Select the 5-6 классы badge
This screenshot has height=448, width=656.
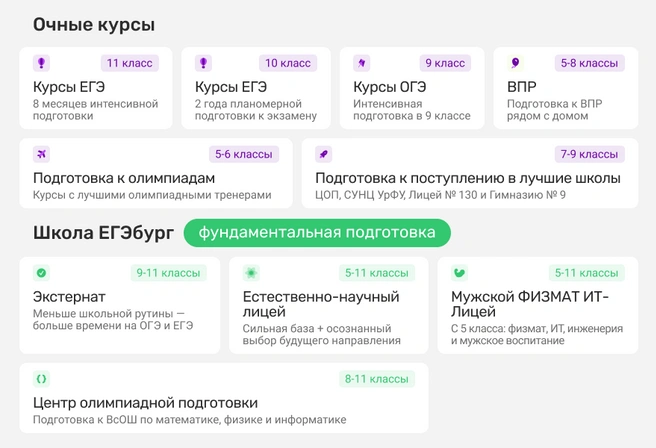[244, 154]
